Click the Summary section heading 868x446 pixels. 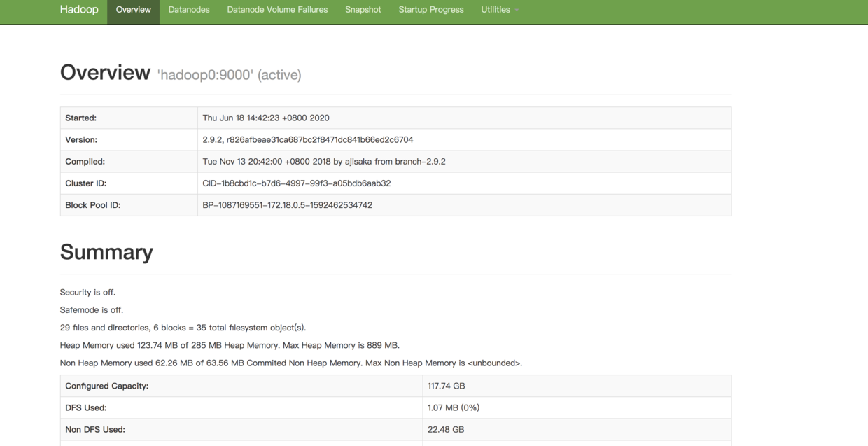pyautogui.click(x=106, y=252)
